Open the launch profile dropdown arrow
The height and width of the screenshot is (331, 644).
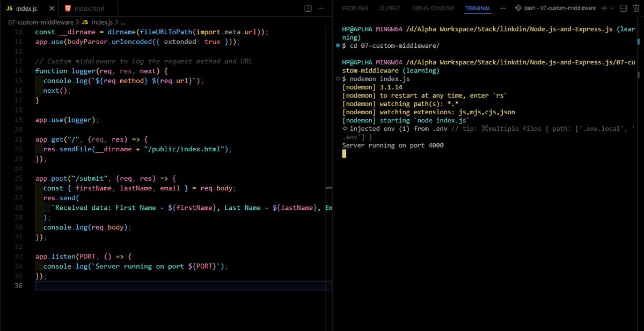(612, 8)
